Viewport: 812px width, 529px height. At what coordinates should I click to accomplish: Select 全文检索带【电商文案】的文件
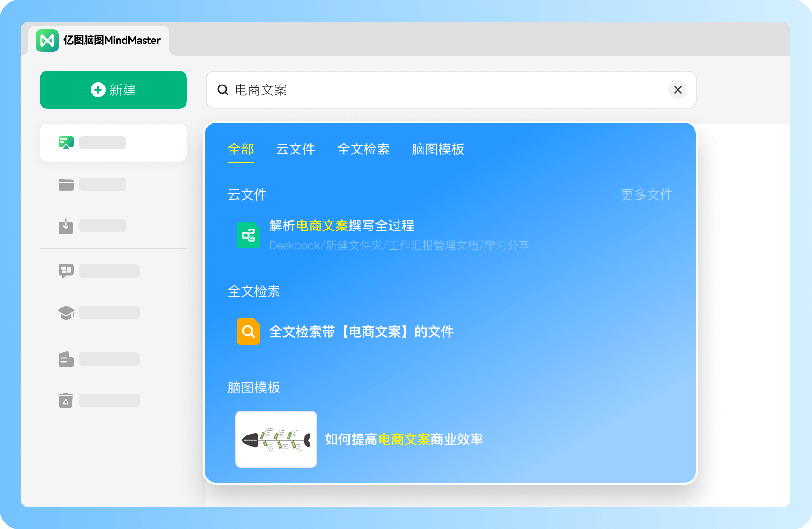coord(362,332)
